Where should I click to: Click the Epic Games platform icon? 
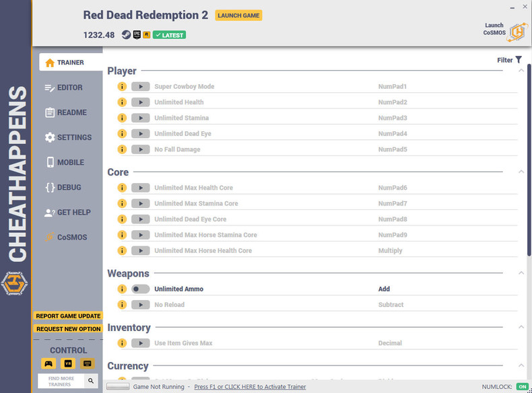coord(137,35)
